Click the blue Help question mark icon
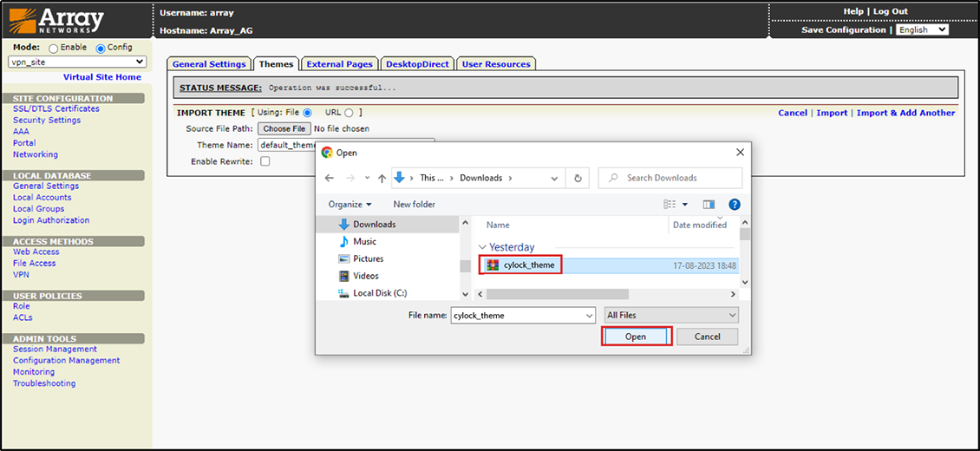Viewport: 980px width, 451px height. 734,205
